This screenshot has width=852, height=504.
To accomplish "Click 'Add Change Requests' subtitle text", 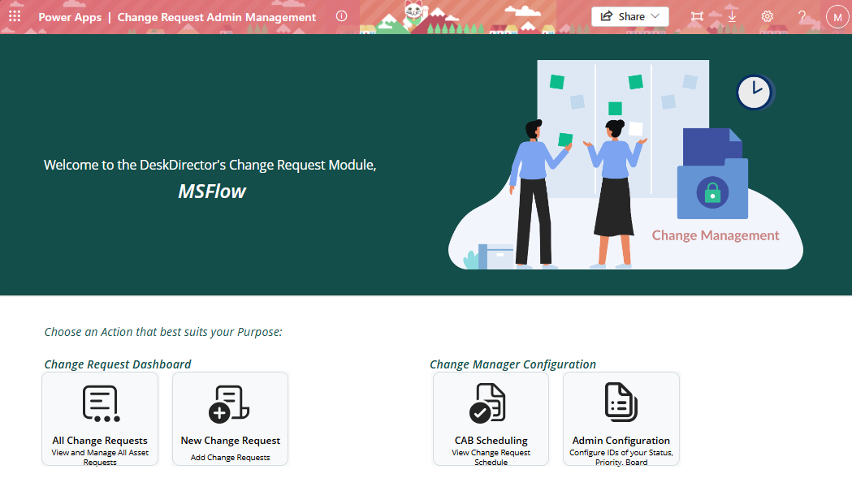I will [x=231, y=457].
